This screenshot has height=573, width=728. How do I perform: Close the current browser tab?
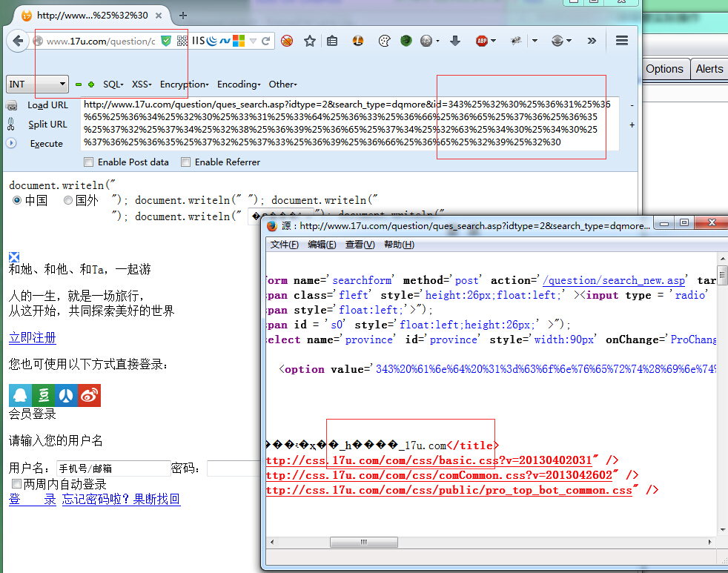(159, 16)
